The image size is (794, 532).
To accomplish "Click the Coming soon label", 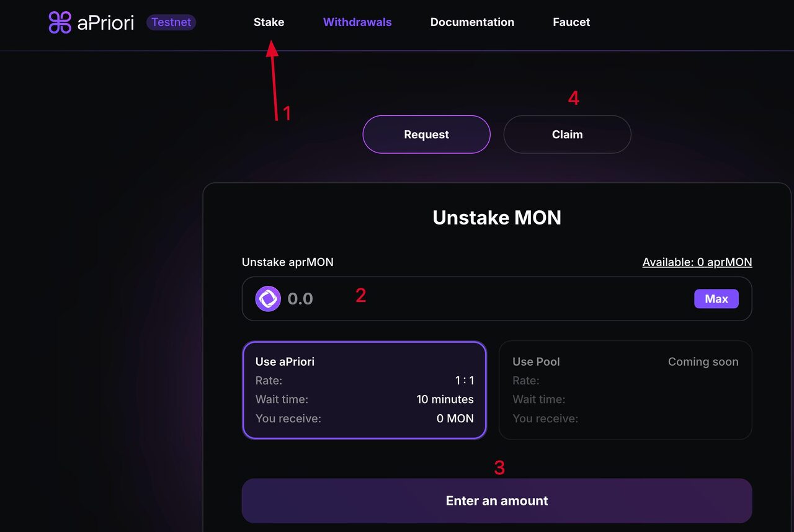I will pos(703,361).
